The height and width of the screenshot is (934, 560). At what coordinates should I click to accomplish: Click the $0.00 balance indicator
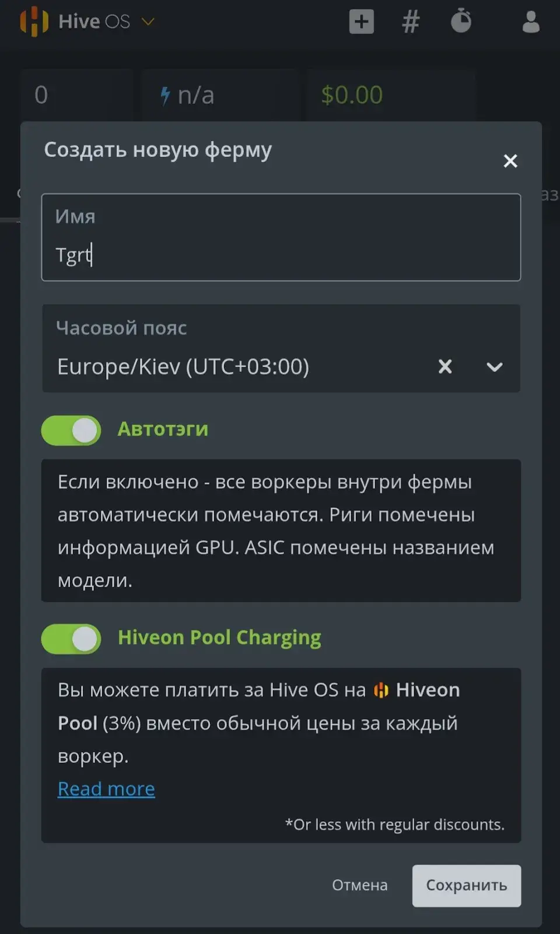click(352, 95)
